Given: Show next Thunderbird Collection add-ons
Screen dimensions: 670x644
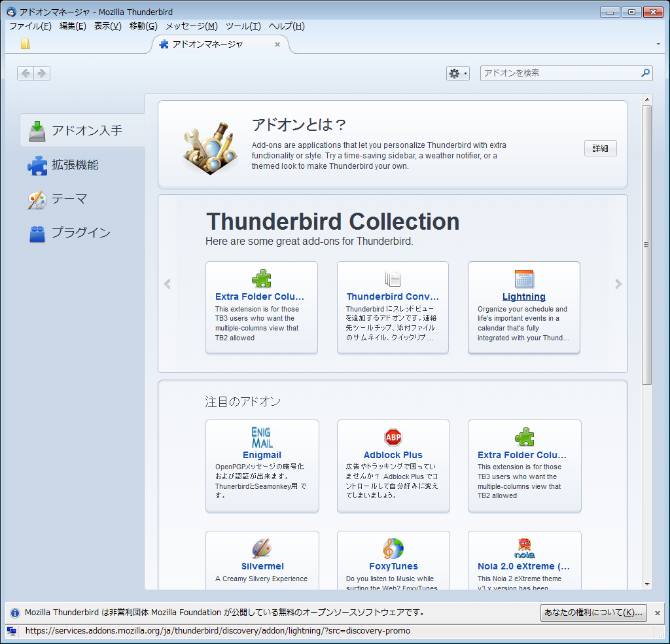Looking at the screenshot, I should pyautogui.click(x=618, y=284).
